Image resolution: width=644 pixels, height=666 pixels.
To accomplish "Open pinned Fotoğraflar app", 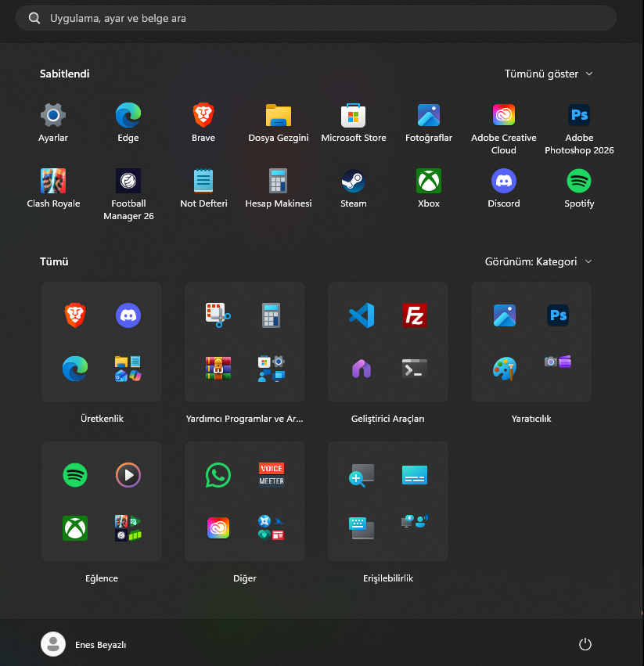I will (x=429, y=123).
